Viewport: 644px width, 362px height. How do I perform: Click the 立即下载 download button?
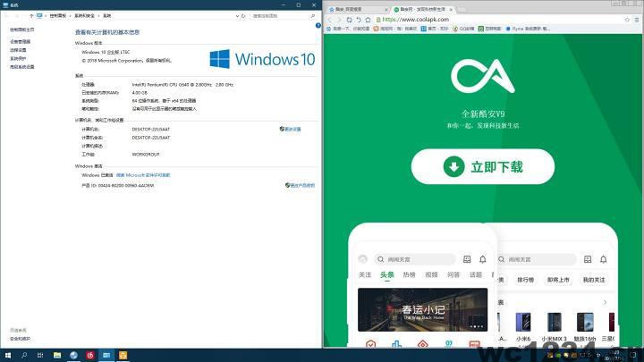(x=483, y=166)
